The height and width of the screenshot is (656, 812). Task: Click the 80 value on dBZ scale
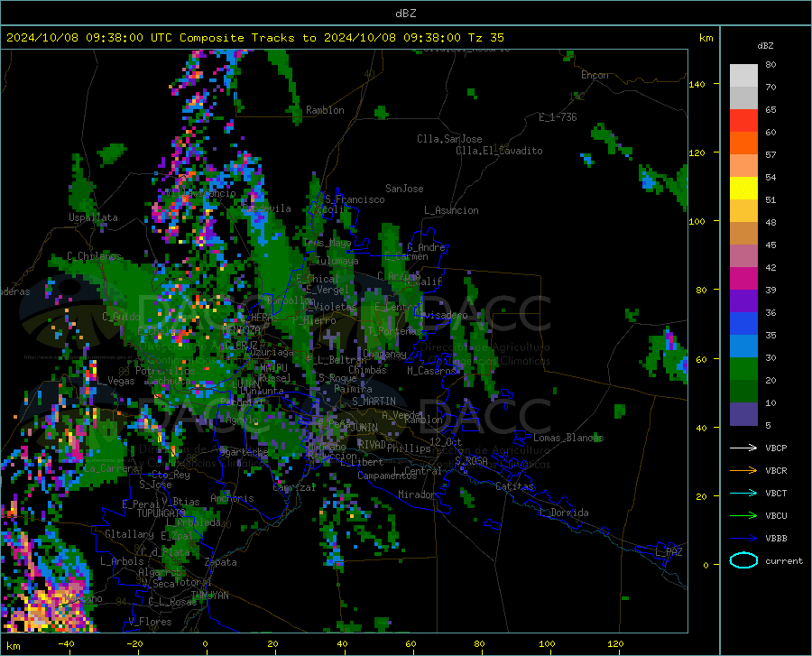[770, 64]
